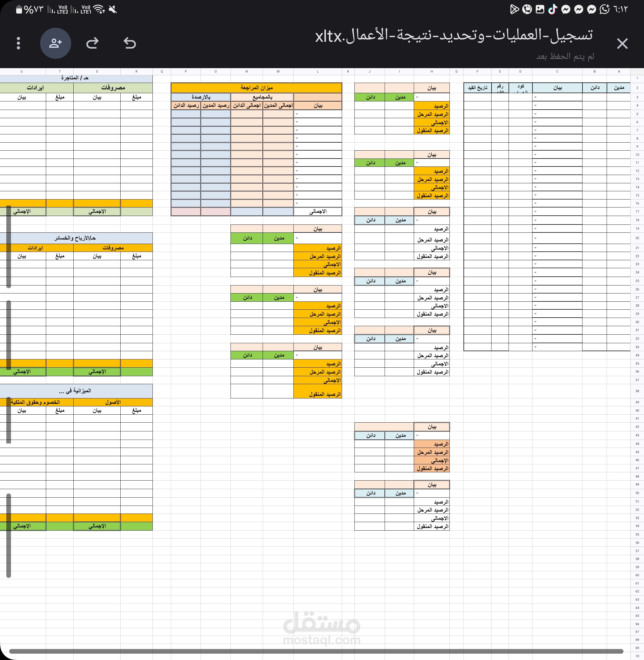The height and width of the screenshot is (660, 644).
Task: Select the الأصول header cell
Action: [x=113, y=402]
